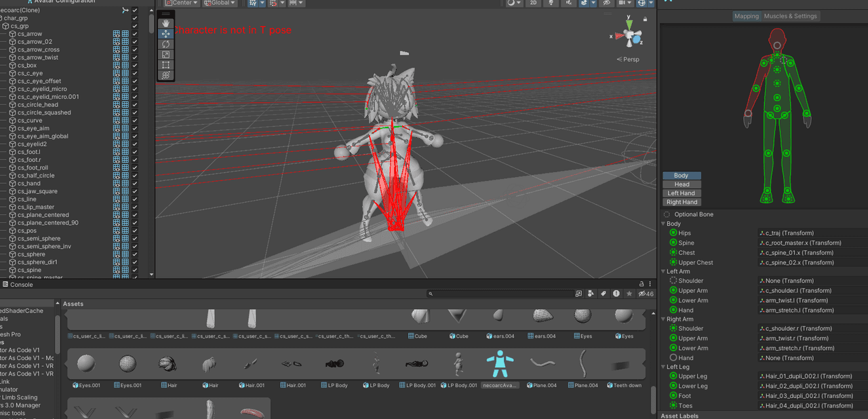The width and height of the screenshot is (868, 419).
Task: Open the Center pivot mode dropdown
Action: [x=182, y=3]
